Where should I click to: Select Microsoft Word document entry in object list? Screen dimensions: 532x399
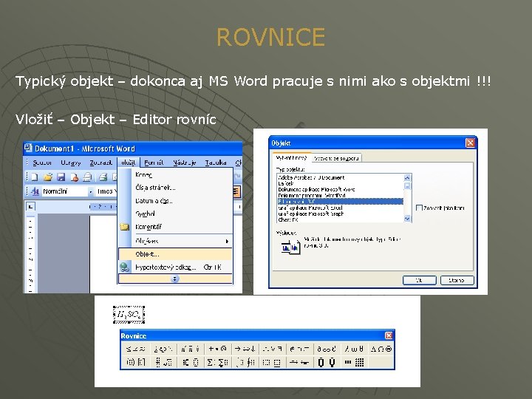341,189
